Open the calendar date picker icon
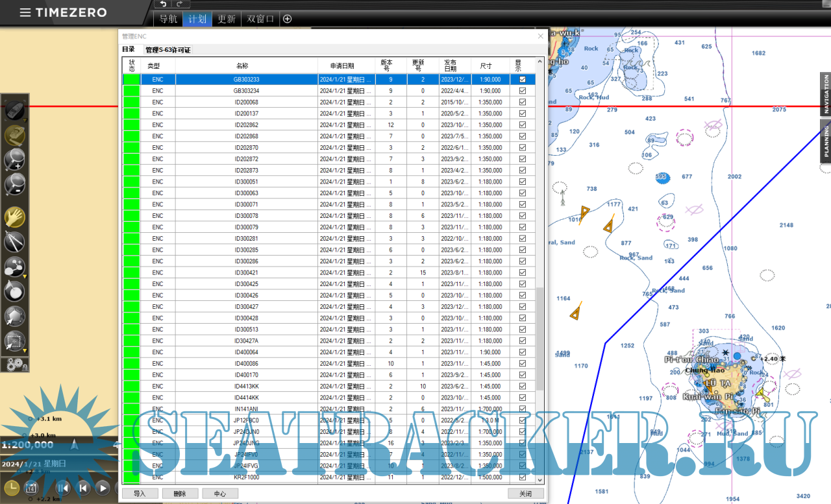This screenshot has height=504, width=831. point(31,488)
